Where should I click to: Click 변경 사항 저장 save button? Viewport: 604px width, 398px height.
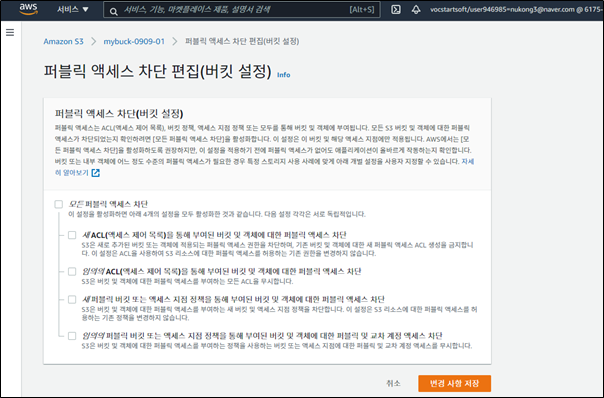[455, 383]
